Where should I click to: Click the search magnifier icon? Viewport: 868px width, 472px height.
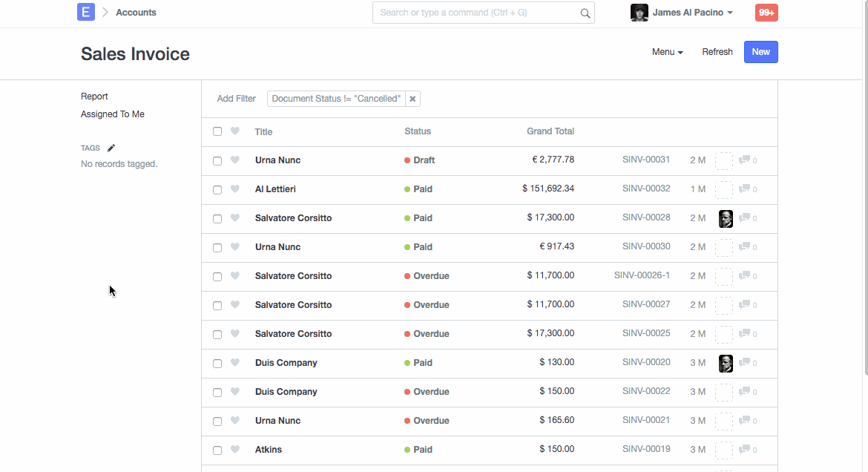point(585,13)
